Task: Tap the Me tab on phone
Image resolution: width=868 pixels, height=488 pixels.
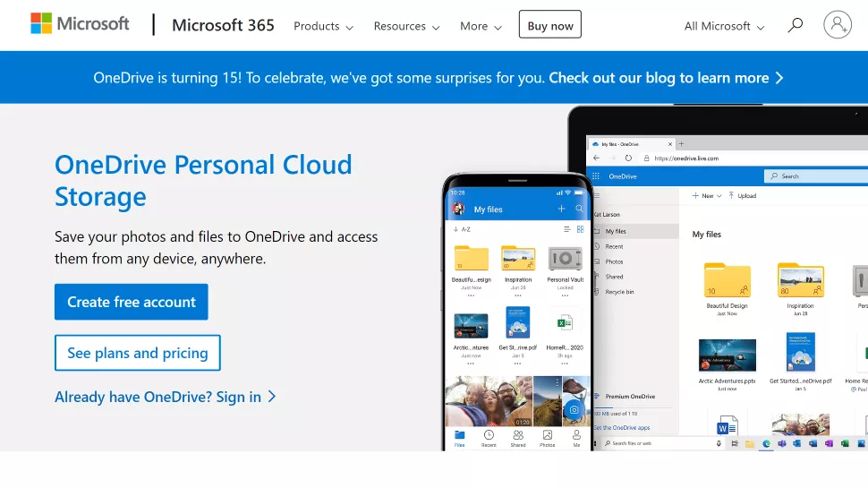Action: (576, 438)
